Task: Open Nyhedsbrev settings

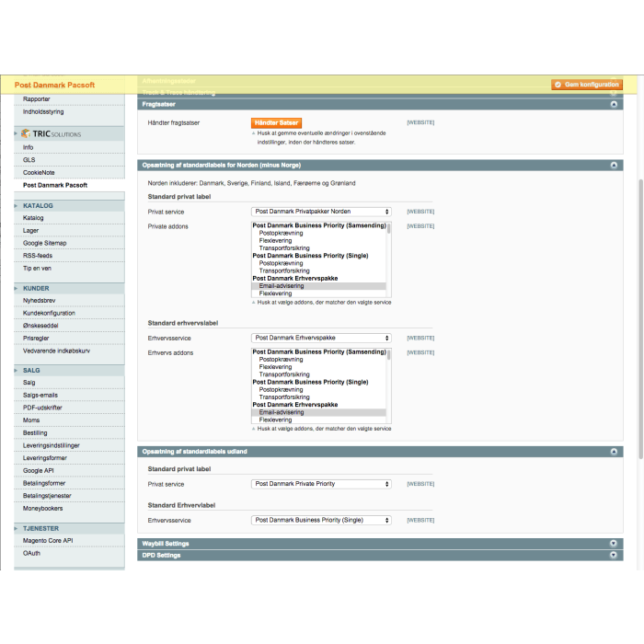Action: (39, 301)
